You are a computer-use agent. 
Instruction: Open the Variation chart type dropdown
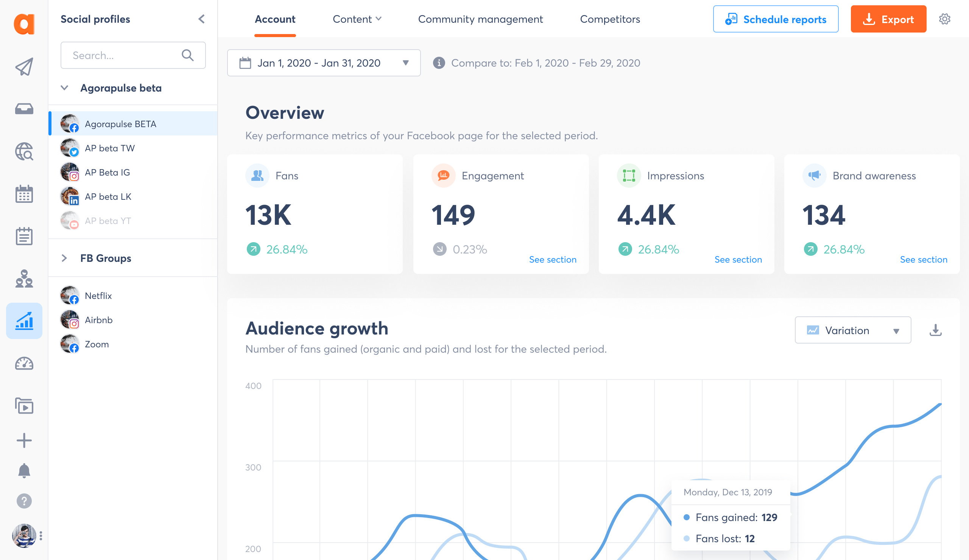[x=852, y=330]
